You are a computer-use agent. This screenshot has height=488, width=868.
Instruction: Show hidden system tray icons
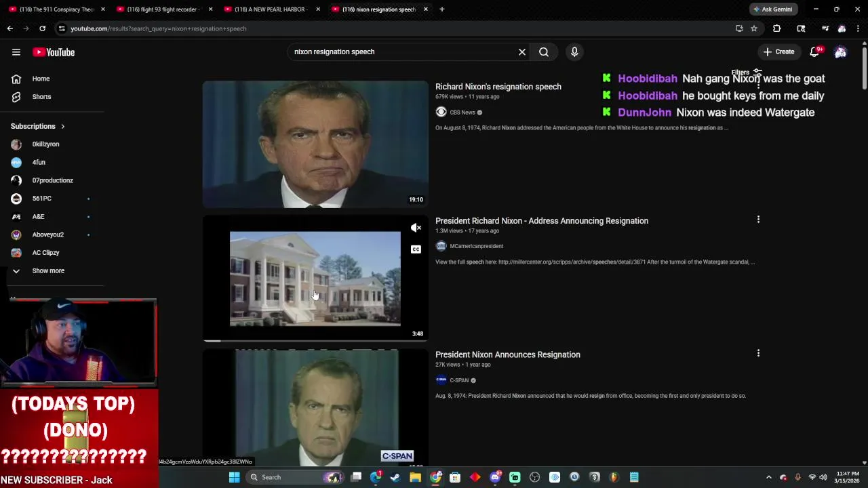point(768,477)
